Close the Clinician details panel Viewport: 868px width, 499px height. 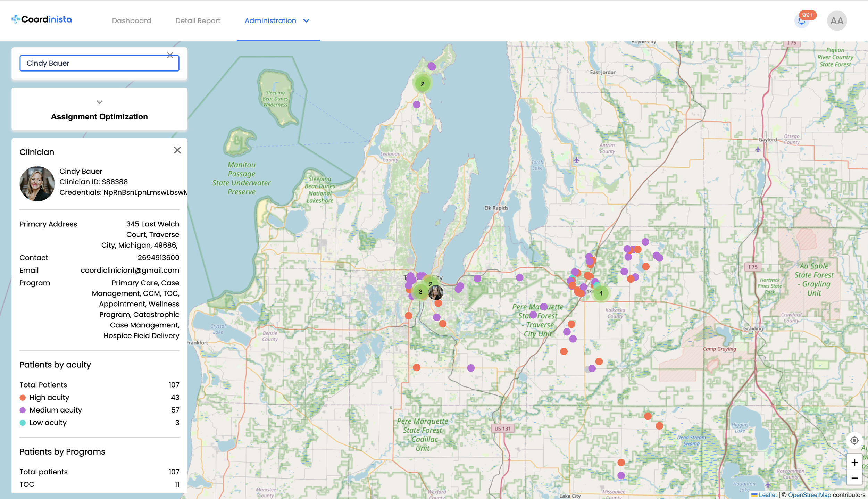coord(177,150)
